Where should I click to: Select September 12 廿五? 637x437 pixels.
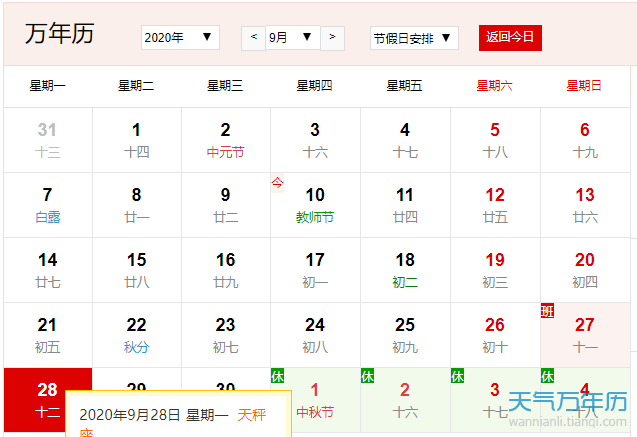(x=495, y=205)
